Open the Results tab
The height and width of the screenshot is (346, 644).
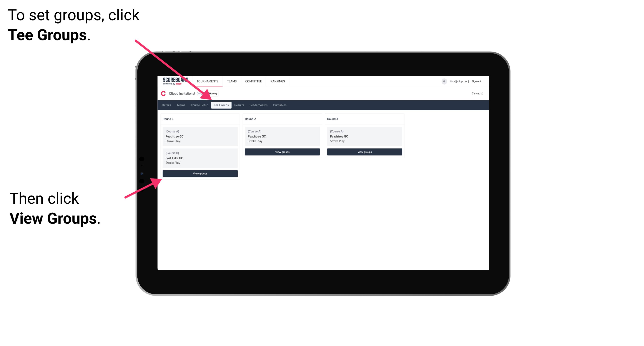click(x=239, y=105)
